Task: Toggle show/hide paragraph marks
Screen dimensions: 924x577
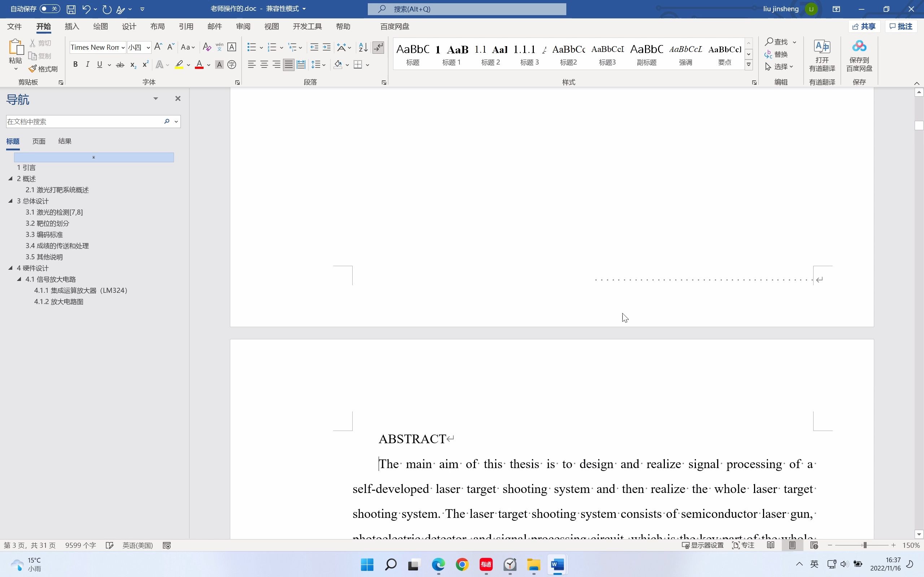Action: [x=378, y=47]
